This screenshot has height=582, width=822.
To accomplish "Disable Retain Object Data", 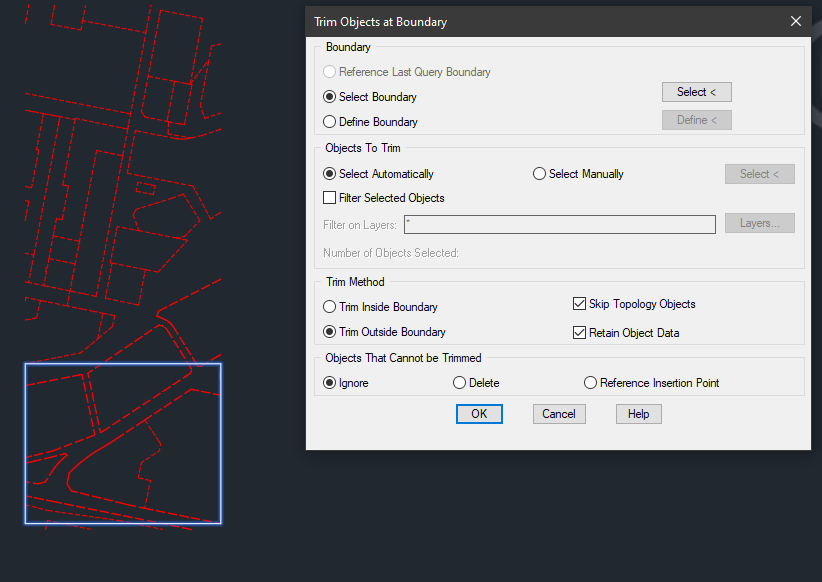I will pyautogui.click(x=579, y=332).
